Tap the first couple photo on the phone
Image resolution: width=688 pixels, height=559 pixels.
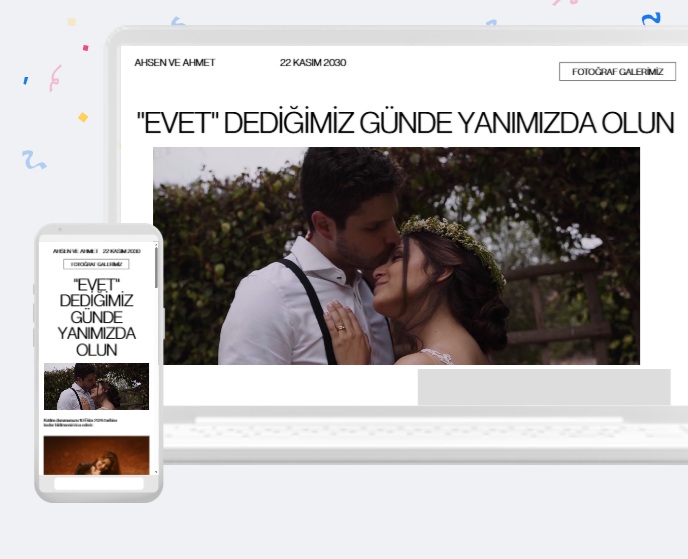tap(96, 386)
